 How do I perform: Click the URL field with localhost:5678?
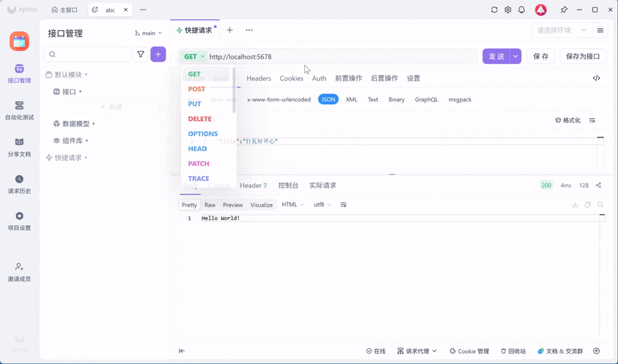coord(342,56)
